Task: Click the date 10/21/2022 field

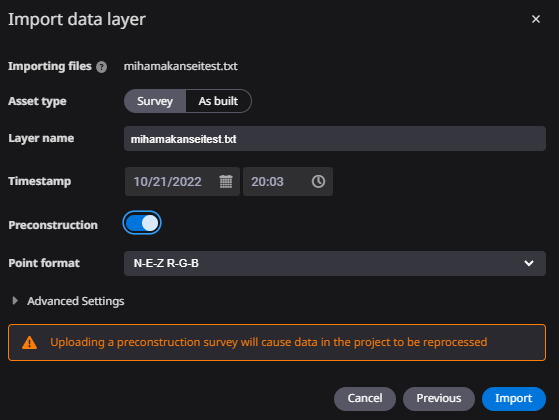Action: pyautogui.click(x=182, y=181)
